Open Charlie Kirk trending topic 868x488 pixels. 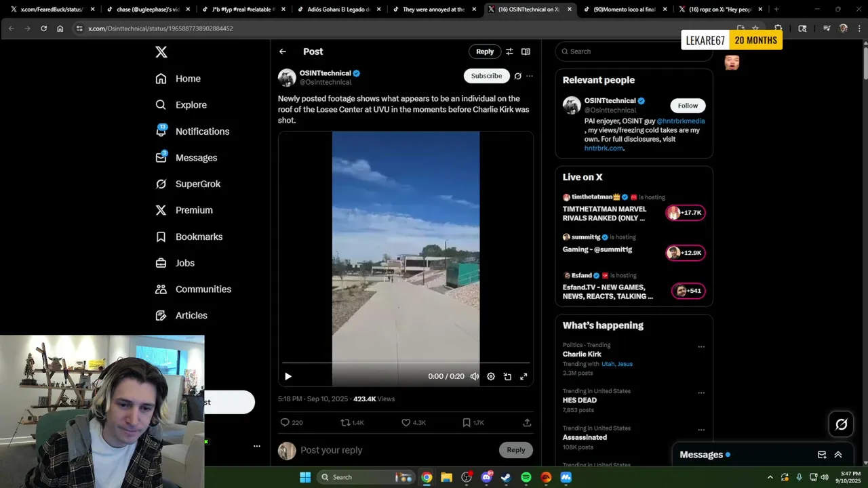point(582,354)
